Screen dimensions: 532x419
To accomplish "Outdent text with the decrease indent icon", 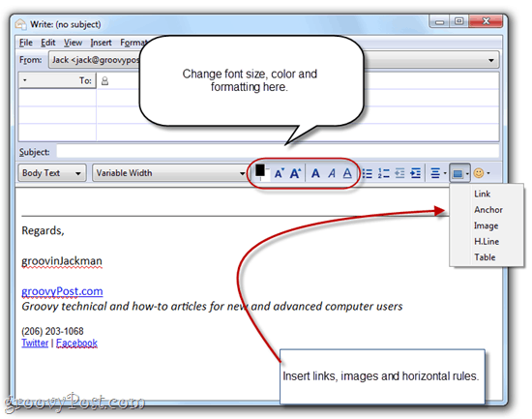I will (399, 173).
